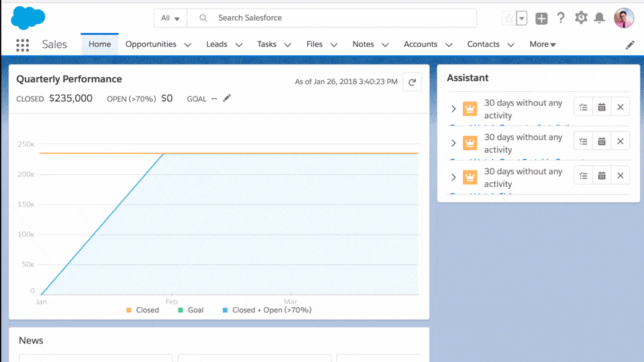Image resolution: width=644 pixels, height=362 pixels.
Task: Open the Opportunities tab dropdown chevron
Action: click(x=188, y=45)
